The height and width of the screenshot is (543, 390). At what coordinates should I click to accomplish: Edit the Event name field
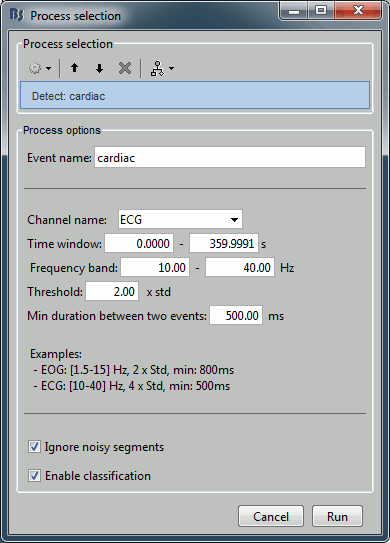[x=230, y=158]
